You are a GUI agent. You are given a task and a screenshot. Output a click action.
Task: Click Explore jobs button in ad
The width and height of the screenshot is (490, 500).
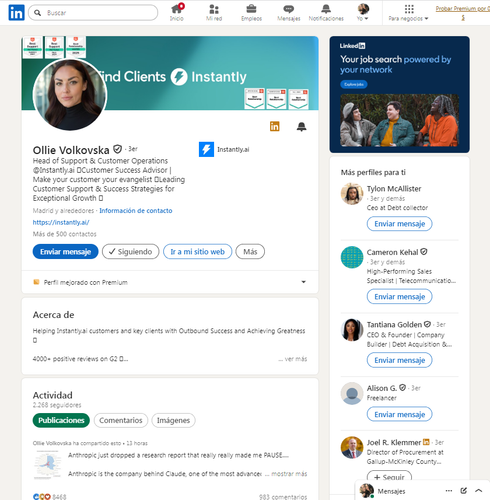tap(354, 84)
